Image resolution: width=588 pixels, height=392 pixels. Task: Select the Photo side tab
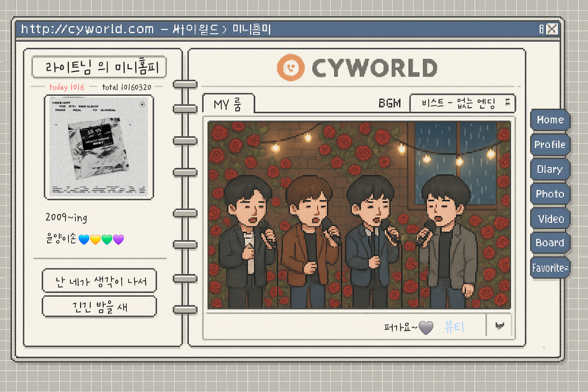tap(550, 194)
